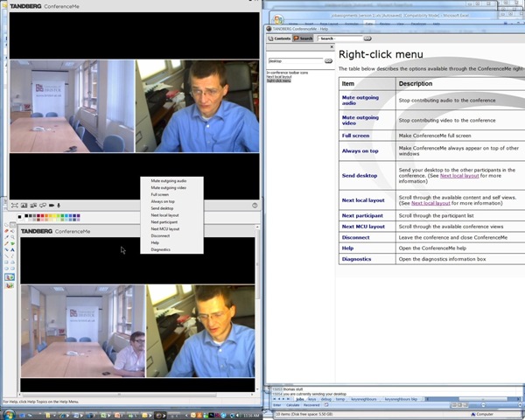Follow 'Next local layout' link in Send desktop row
Screen dimensions: 525x420
(458, 176)
